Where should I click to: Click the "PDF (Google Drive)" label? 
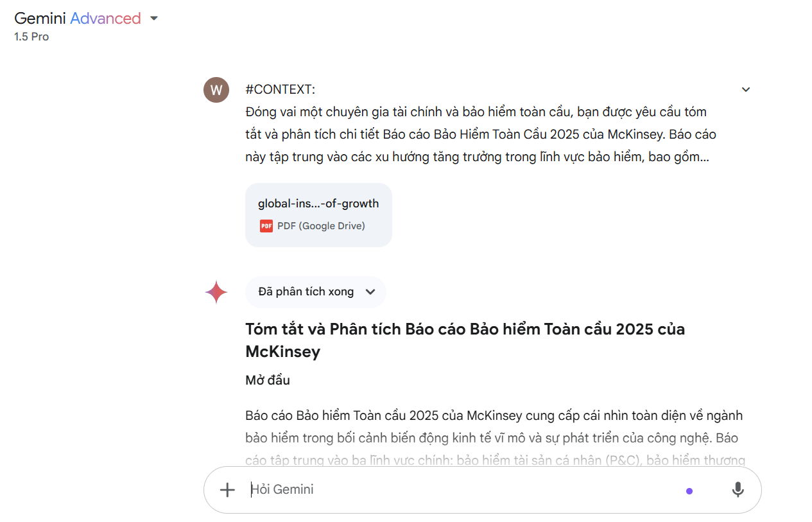[321, 225]
